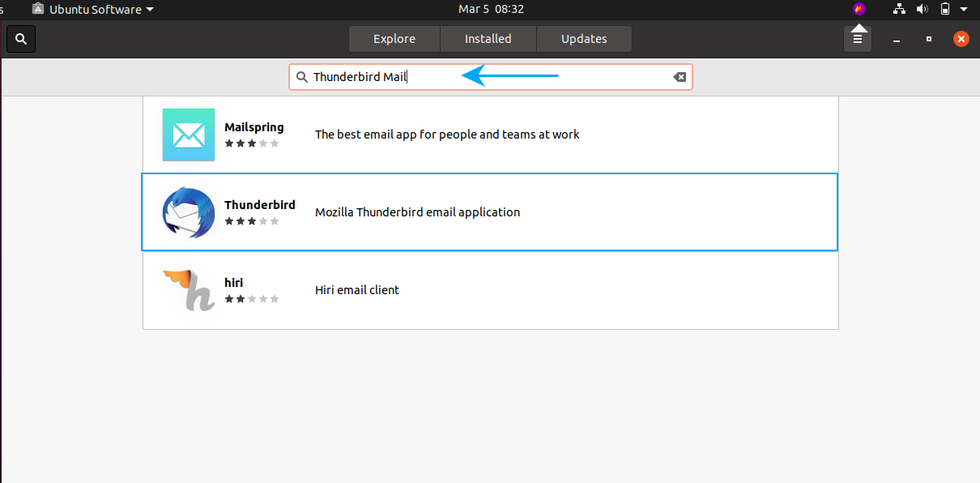This screenshot has height=483, width=980.
Task: Switch to the Updates tab
Action: [x=584, y=39]
